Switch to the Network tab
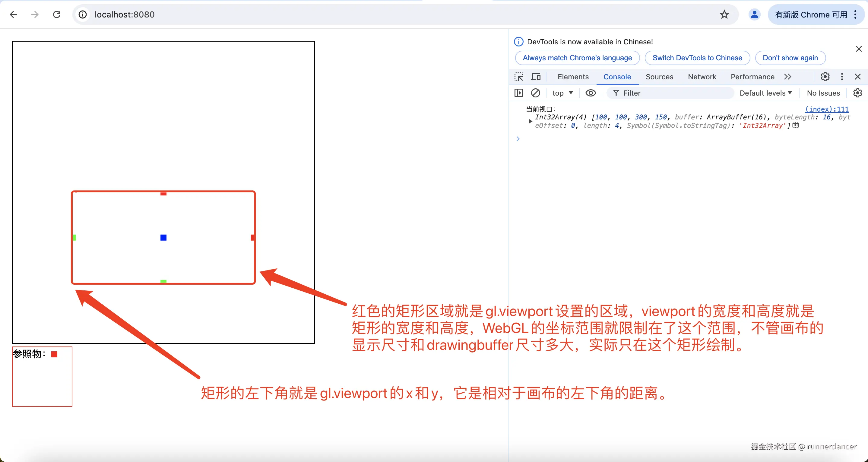Image resolution: width=868 pixels, height=462 pixels. point(702,77)
